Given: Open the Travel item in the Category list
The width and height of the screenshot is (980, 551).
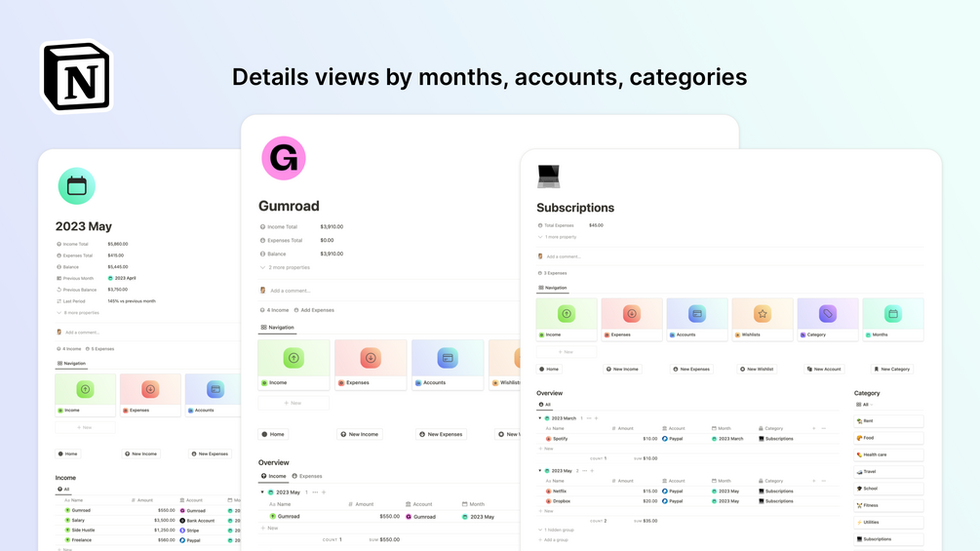Looking at the screenshot, I should coord(869,472).
